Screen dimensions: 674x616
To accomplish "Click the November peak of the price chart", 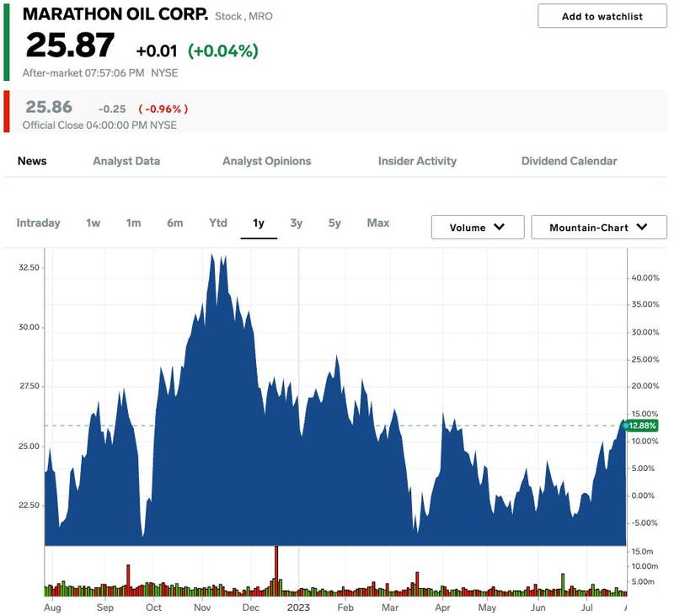I will pos(212,255).
